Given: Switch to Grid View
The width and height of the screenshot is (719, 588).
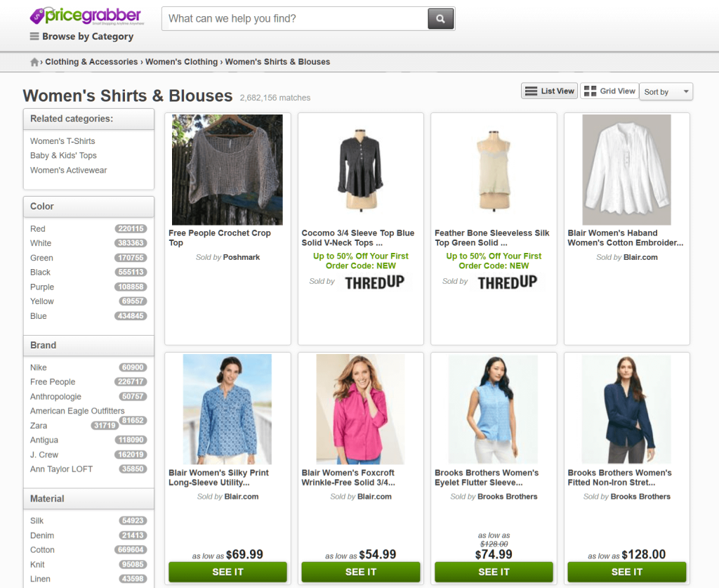Looking at the screenshot, I should click(x=609, y=91).
